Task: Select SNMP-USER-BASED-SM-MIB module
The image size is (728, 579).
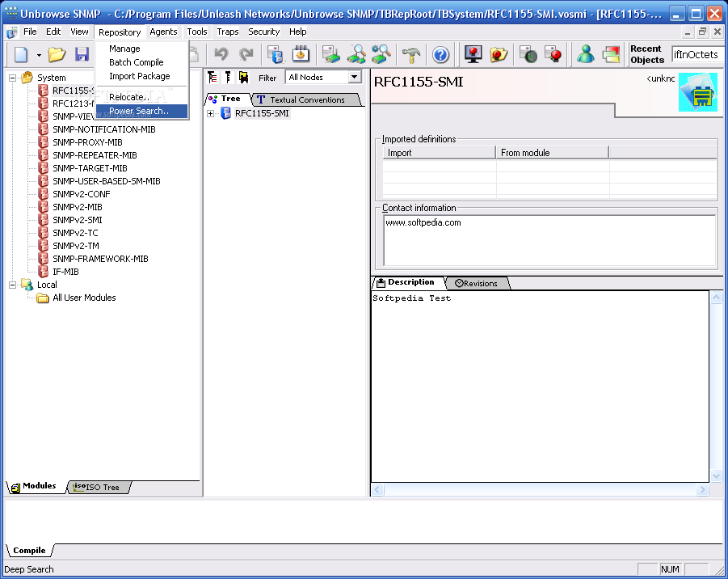Action: (x=107, y=182)
